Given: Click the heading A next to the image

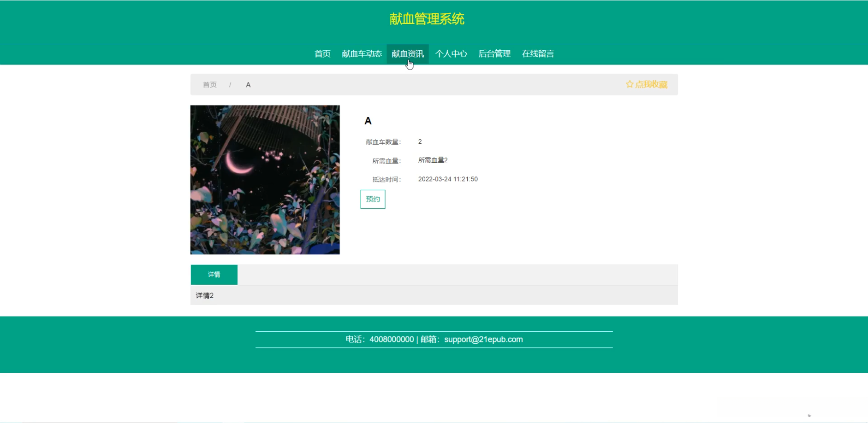Looking at the screenshot, I should point(368,121).
